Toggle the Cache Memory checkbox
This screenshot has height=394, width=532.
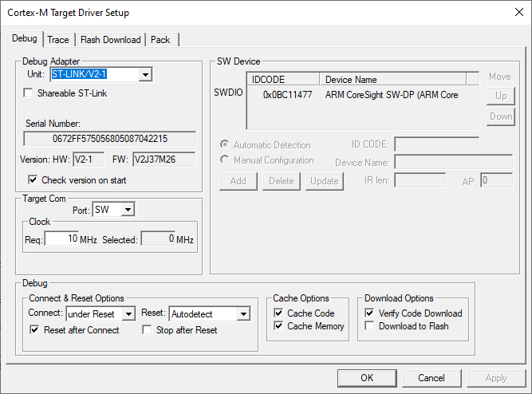tap(278, 325)
